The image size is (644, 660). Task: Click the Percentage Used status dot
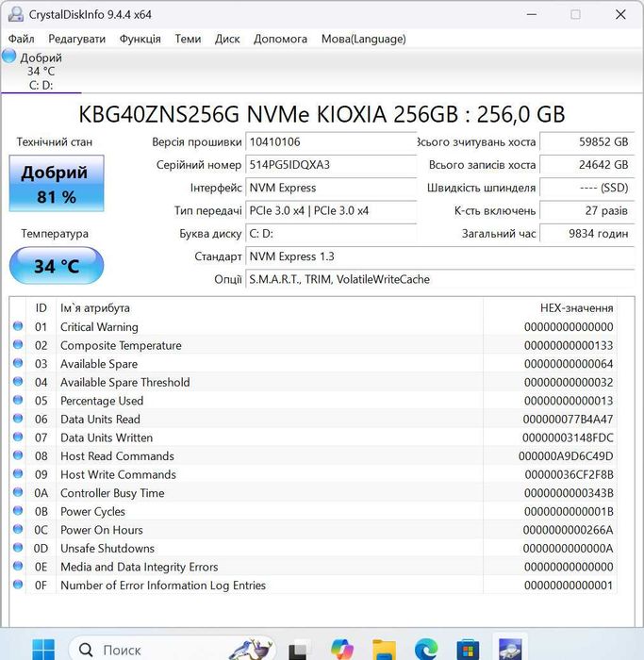point(18,401)
